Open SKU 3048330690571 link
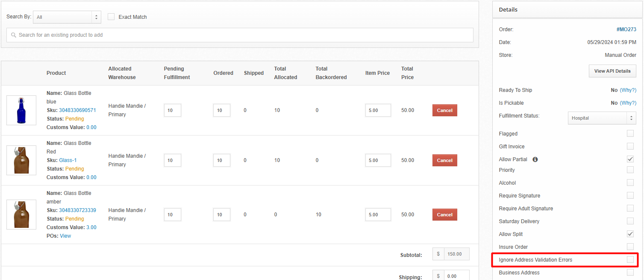 [x=77, y=110]
